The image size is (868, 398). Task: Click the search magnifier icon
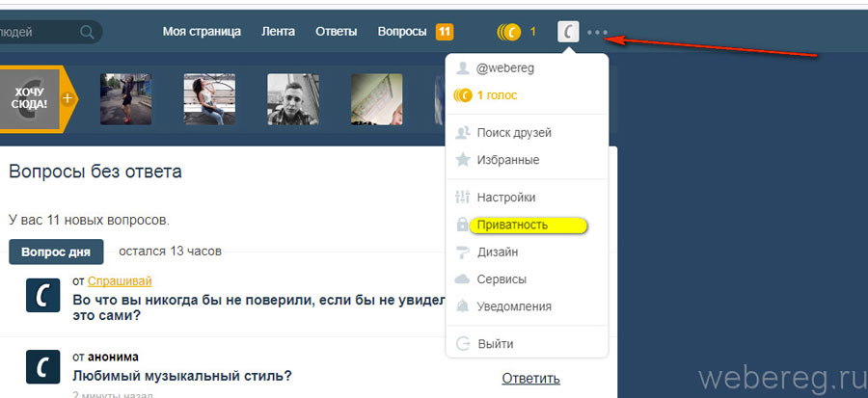(x=88, y=32)
